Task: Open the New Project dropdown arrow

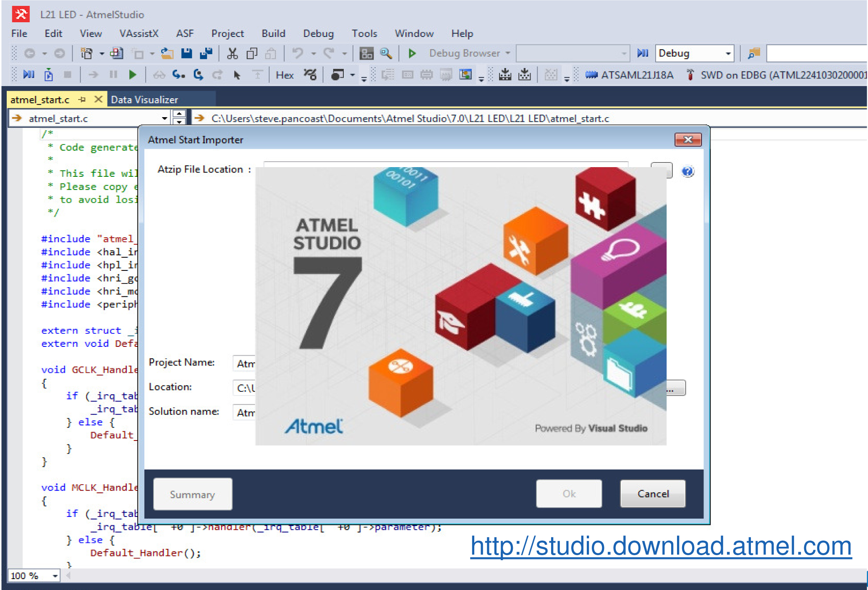Action: tap(102, 54)
